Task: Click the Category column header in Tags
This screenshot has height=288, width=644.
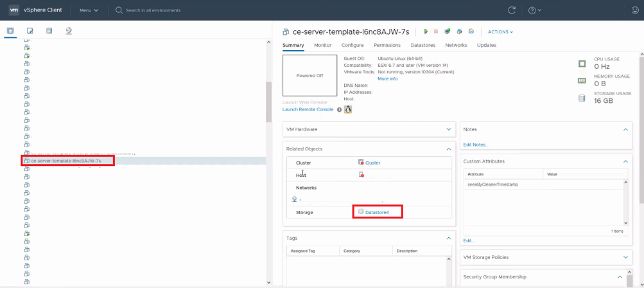Action: 365,251
